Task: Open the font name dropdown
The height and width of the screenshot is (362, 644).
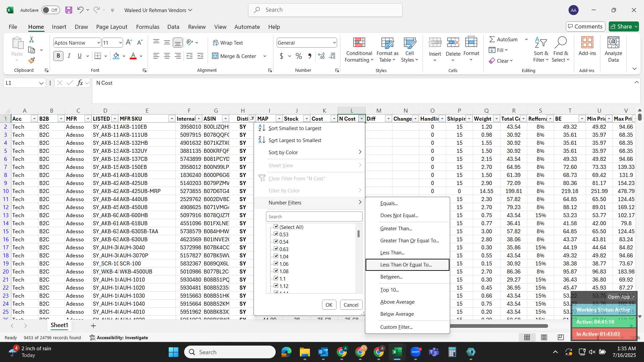Action: 98,43
